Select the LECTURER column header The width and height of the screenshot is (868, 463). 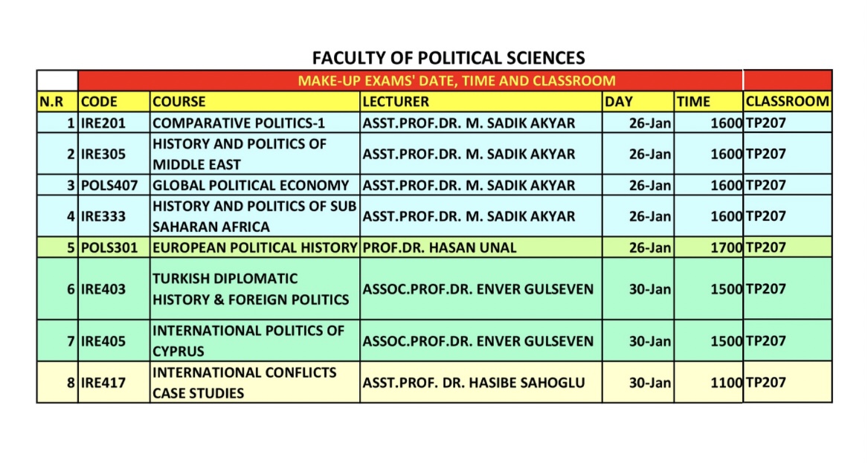[x=481, y=102]
